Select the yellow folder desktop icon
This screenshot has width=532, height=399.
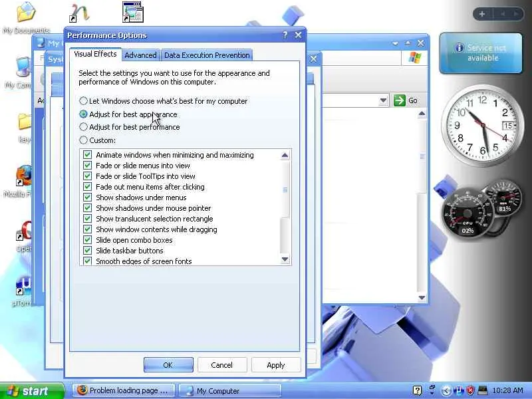[x=25, y=127]
